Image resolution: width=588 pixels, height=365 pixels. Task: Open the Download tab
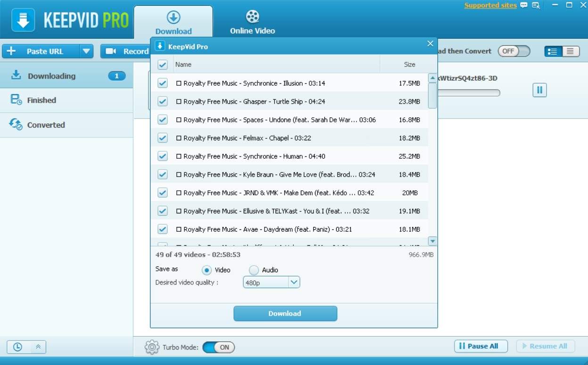point(174,22)
